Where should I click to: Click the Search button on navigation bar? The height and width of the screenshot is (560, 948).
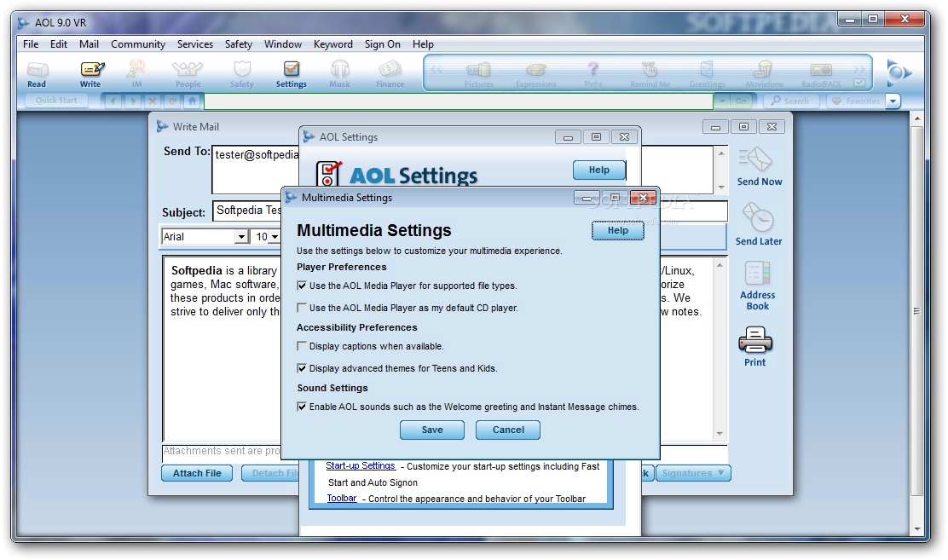pyautogui.click(x=791, y=101)
